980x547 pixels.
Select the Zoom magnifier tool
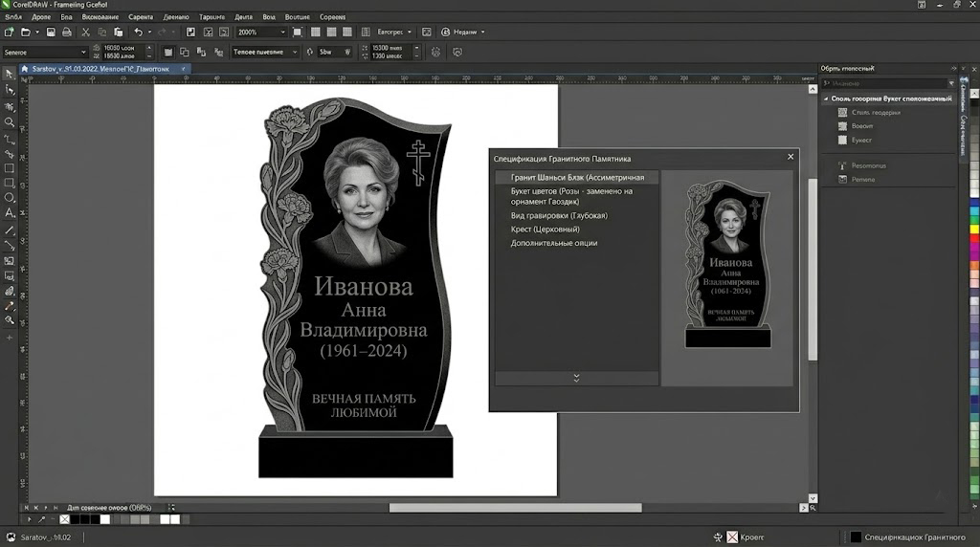point(10,122)
